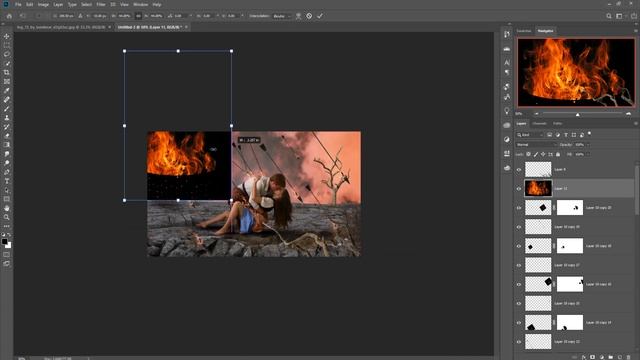Select the Hand tool
The height and width of the screenshot is (360, 640).
click(7, 208)
